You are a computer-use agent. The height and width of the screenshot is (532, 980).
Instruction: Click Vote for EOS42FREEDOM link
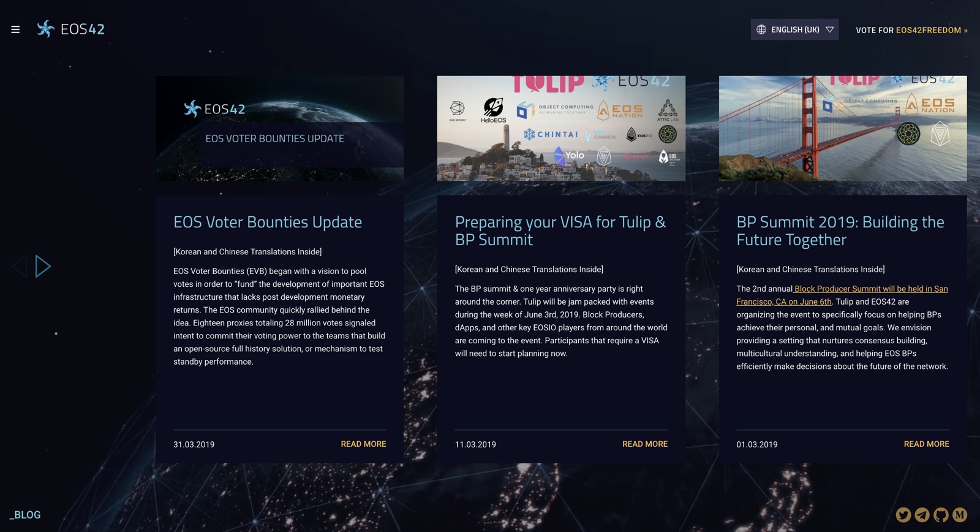coord(911,30)
